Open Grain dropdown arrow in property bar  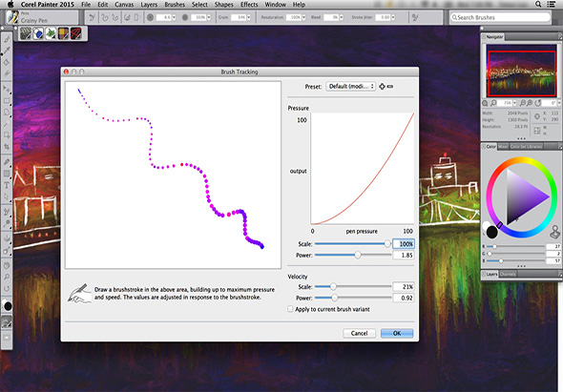point(248,17)
